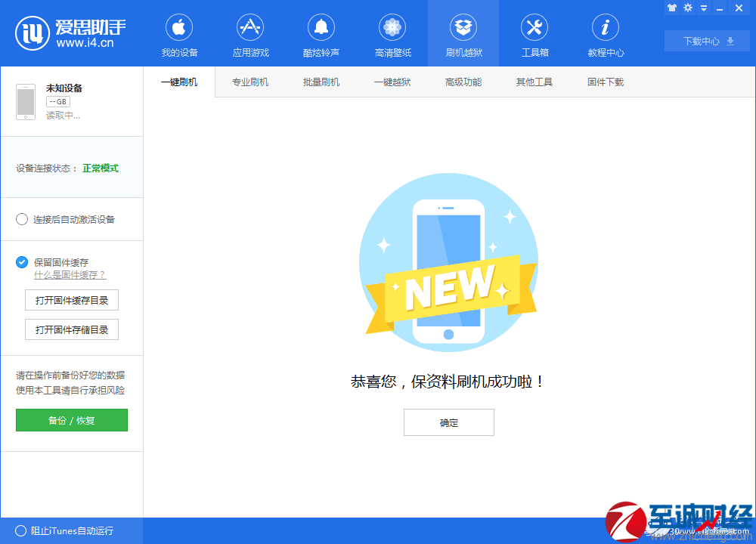The width and height of the screenshot is (756, 544).
Task: Open settings via the gear icon
Action: [x=686, y=8]
